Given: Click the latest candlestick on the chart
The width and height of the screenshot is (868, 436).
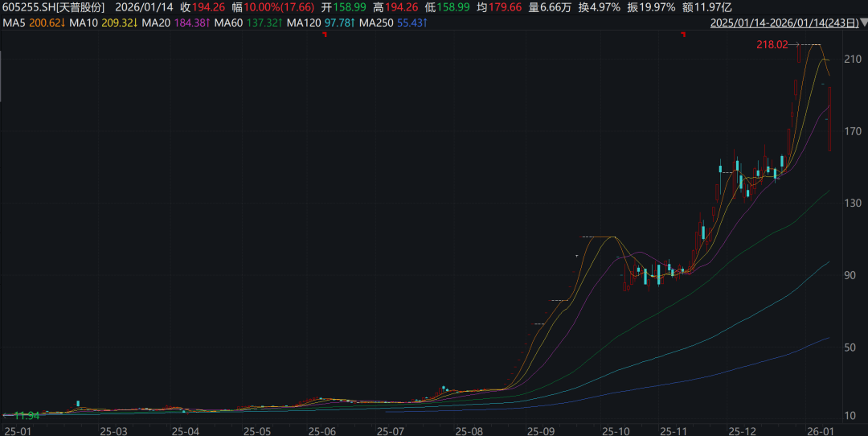Looking at the screenshot, I should (829, 118).
